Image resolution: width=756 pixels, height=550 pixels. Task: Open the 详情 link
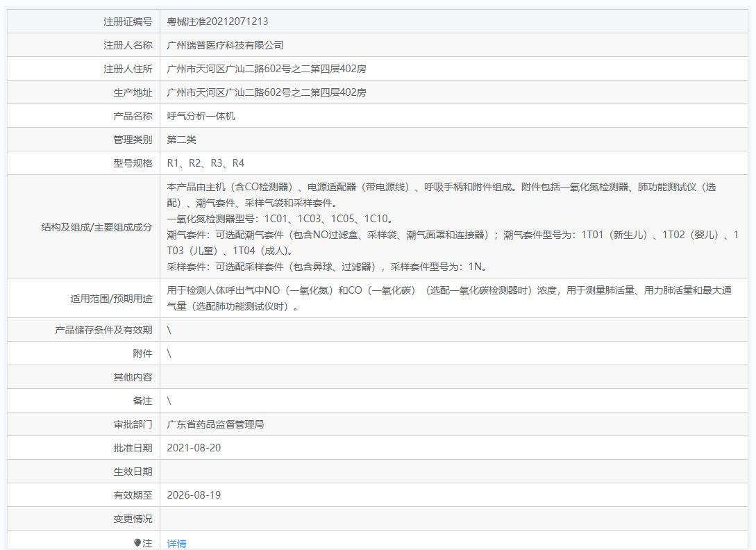tap(176, 544)
